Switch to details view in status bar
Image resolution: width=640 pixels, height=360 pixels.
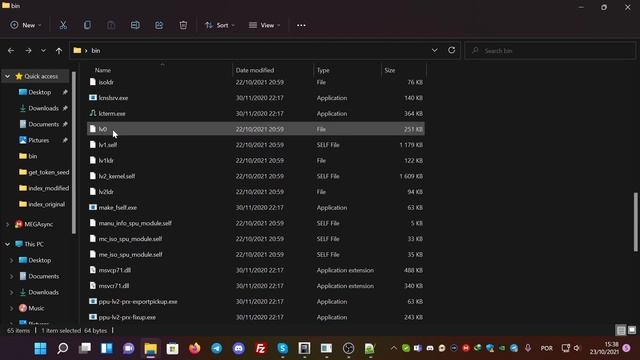pos(621,330)
